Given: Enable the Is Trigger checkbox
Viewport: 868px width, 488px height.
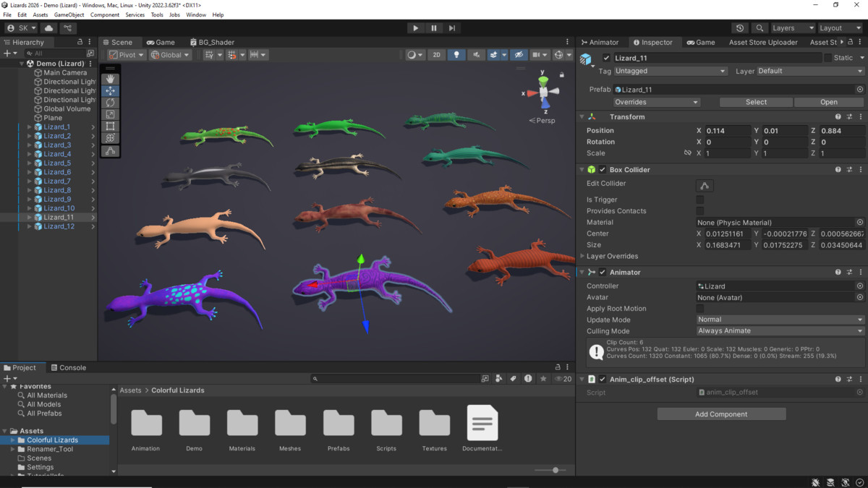Looking at the screenshot, I should point(699,200).
